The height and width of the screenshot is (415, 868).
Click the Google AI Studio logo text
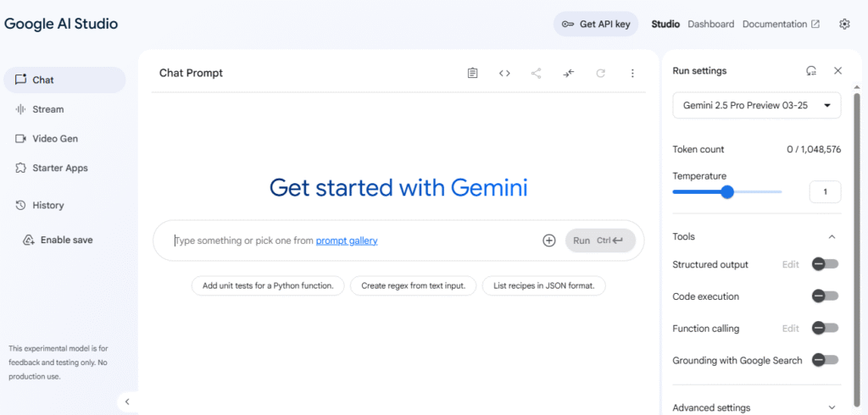click(x=61, y=24)
